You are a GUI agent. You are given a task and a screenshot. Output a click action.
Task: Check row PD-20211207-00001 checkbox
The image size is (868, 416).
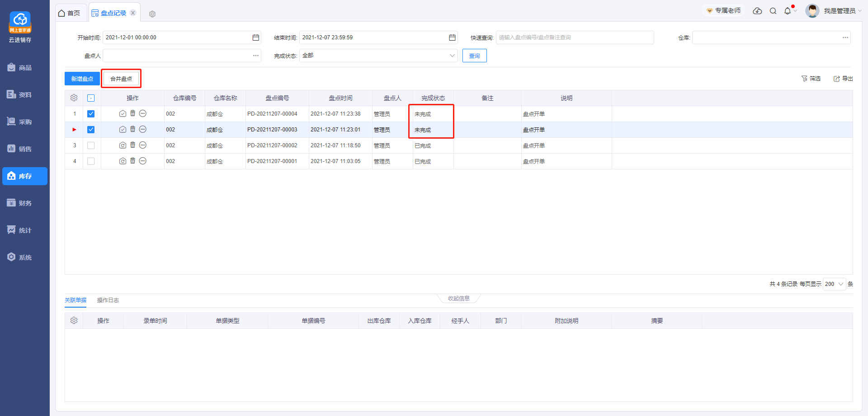[x=91, y=161]
